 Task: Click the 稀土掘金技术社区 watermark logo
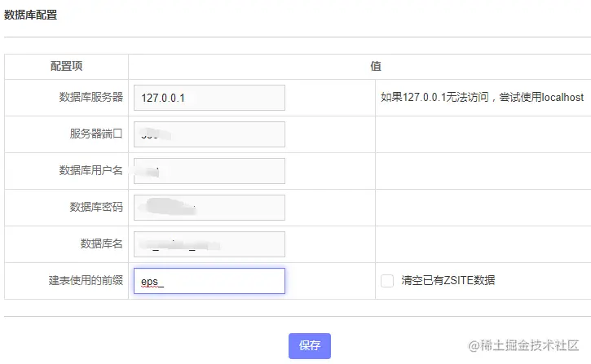pyautogui.click(x=522, y=346)
